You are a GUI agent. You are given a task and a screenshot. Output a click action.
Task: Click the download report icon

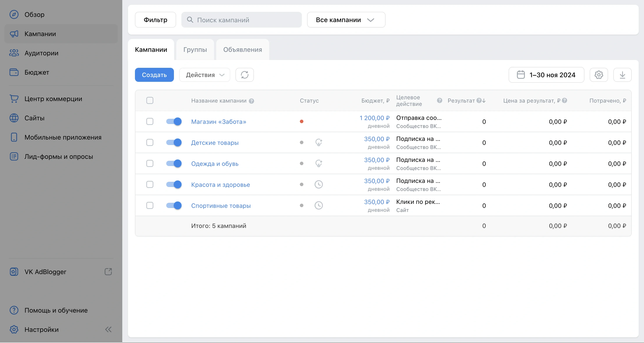point(622,75)
